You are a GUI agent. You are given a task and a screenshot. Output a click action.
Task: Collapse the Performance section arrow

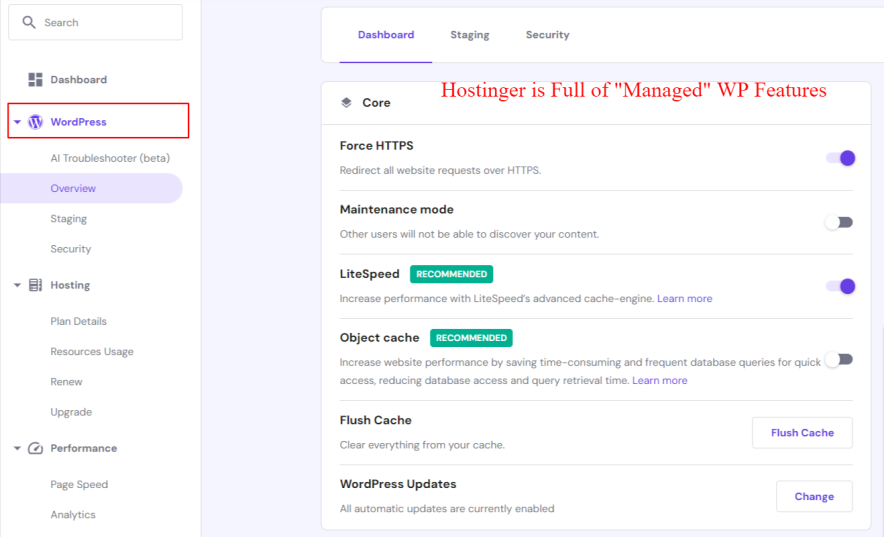[17, 448]
